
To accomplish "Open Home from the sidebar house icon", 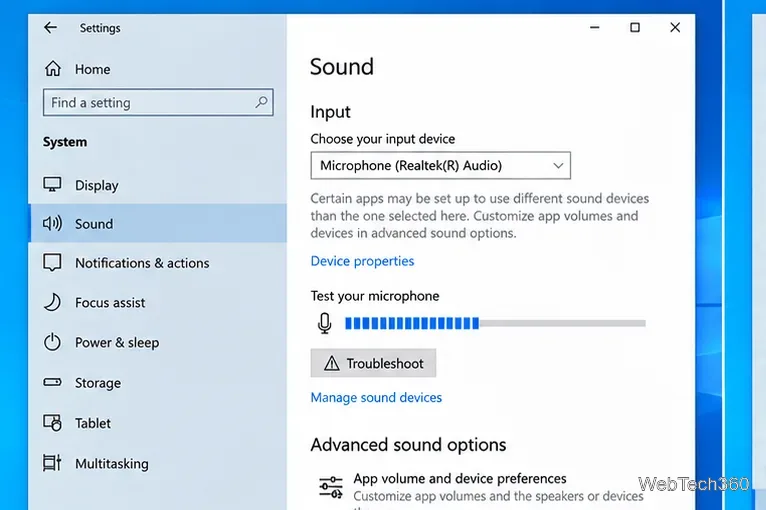I will coord(53,69).
